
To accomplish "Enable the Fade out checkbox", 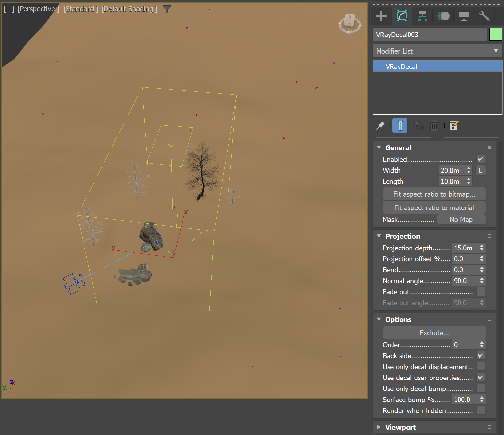I will [480, 291].
